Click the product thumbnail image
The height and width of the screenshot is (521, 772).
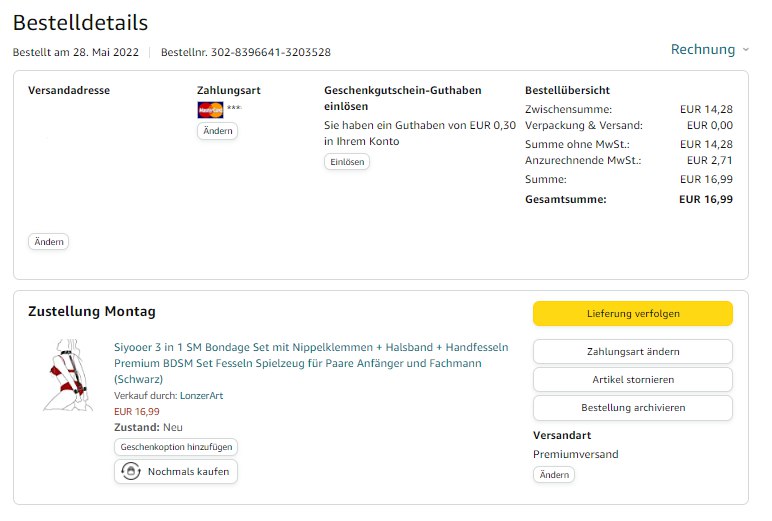[68, 376]
